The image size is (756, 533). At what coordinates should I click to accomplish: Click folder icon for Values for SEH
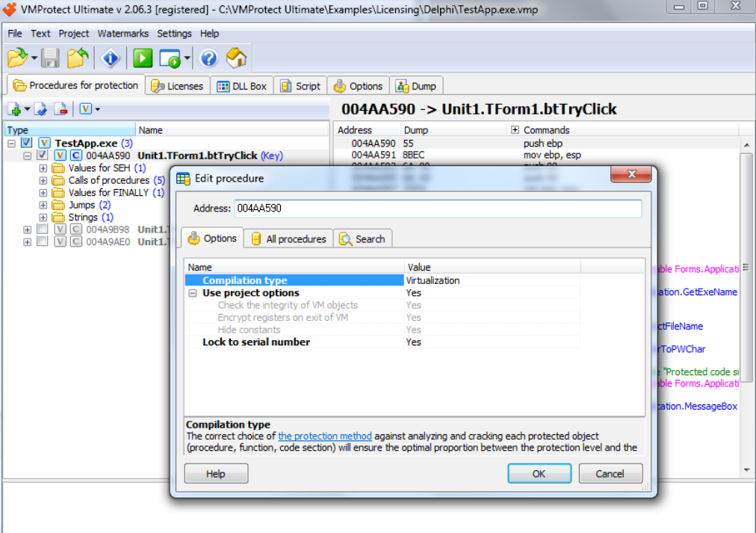tap(58, 168)
